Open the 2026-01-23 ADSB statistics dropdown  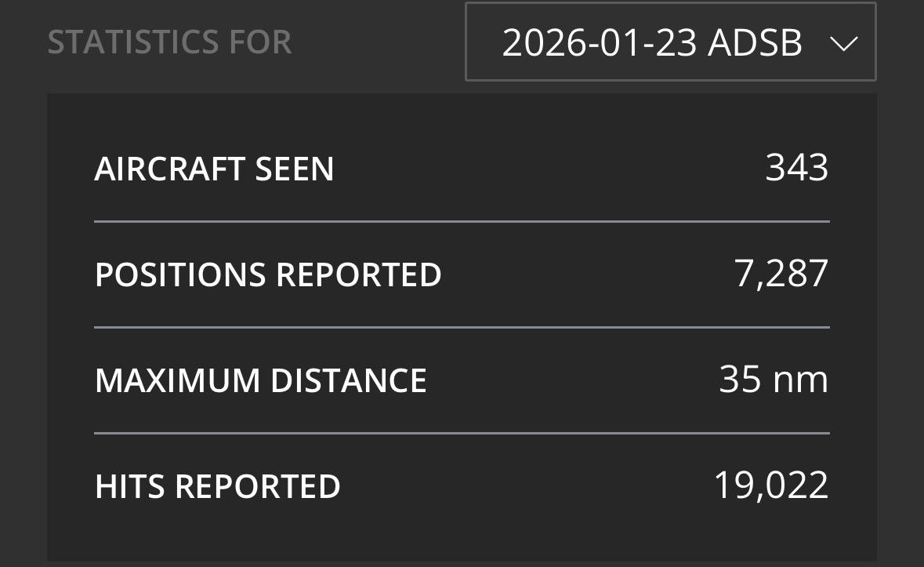[x=670, y=42]
